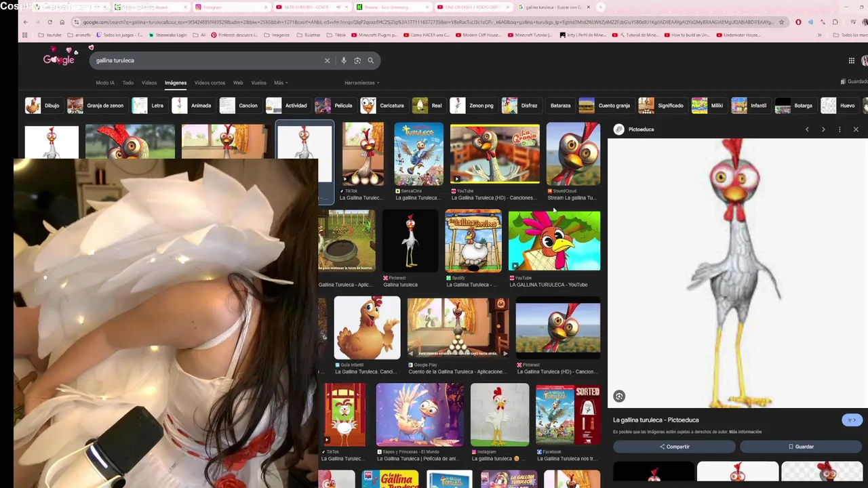Close the image preview panel
Screen dimensions: 868x488
coord(856,129)
